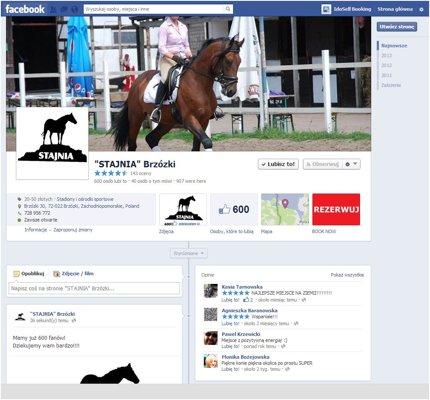Click the thumbs-up 600 likes tile
Screen dimensions: 430x400
click(234, 209)
